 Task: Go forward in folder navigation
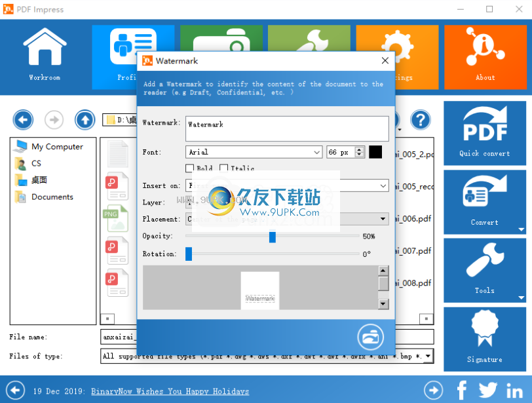coord(54,120)
